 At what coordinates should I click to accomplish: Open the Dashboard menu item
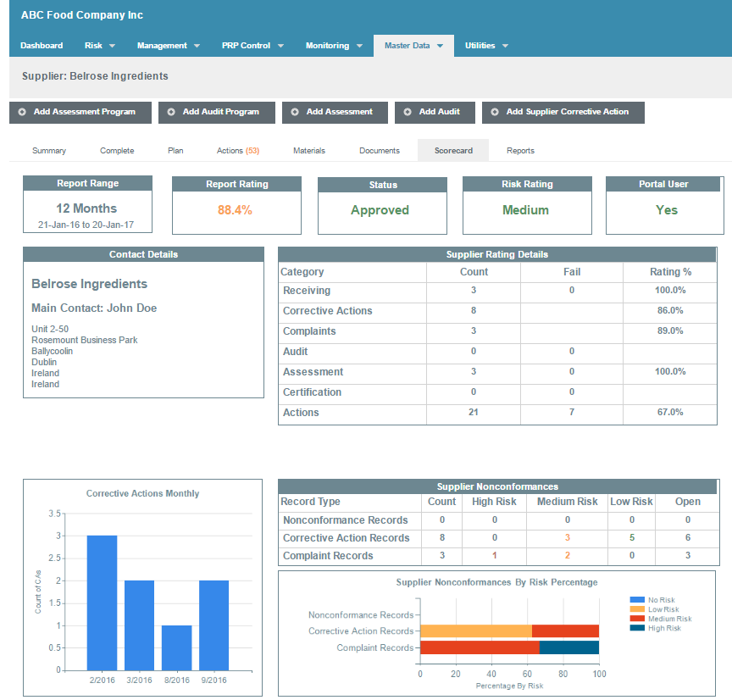point(42,45)
